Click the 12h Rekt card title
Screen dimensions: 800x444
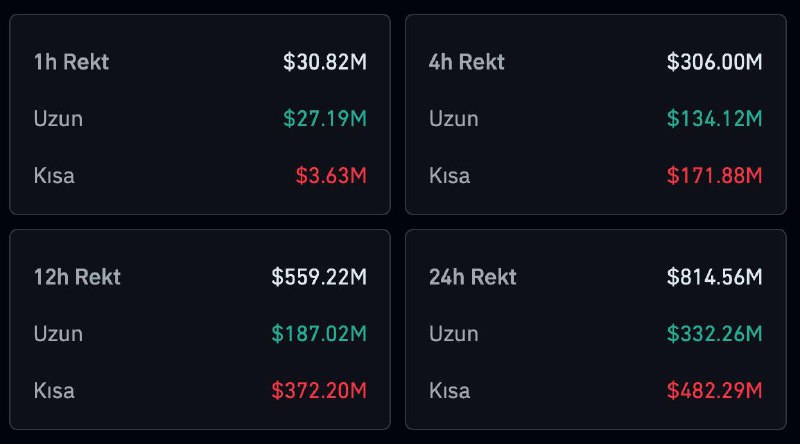click(x=77, y=276)
